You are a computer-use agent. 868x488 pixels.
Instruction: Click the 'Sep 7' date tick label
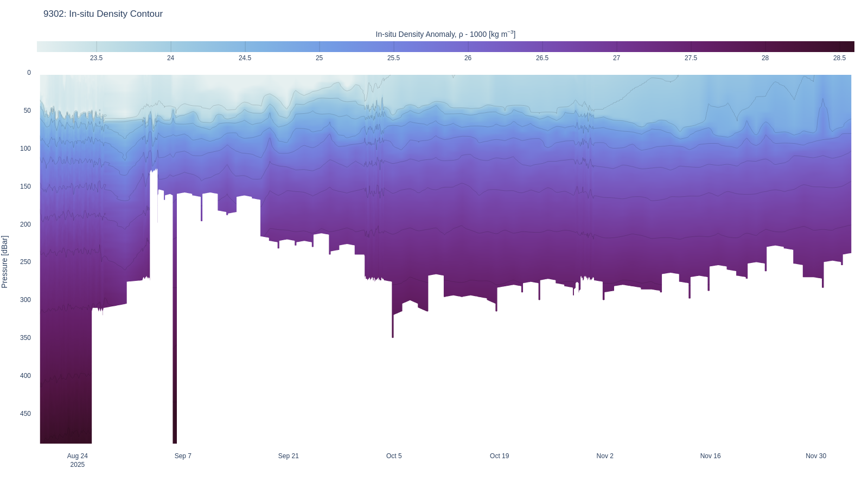point(183,456)
